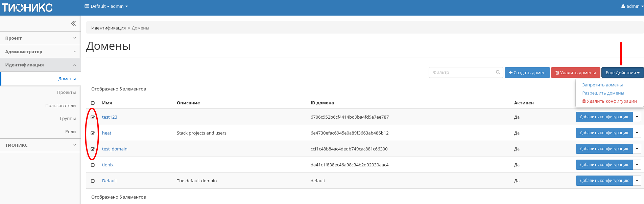Click into the Фильтр search field
The image size is (644, 204).
click(x=462, y=72)
